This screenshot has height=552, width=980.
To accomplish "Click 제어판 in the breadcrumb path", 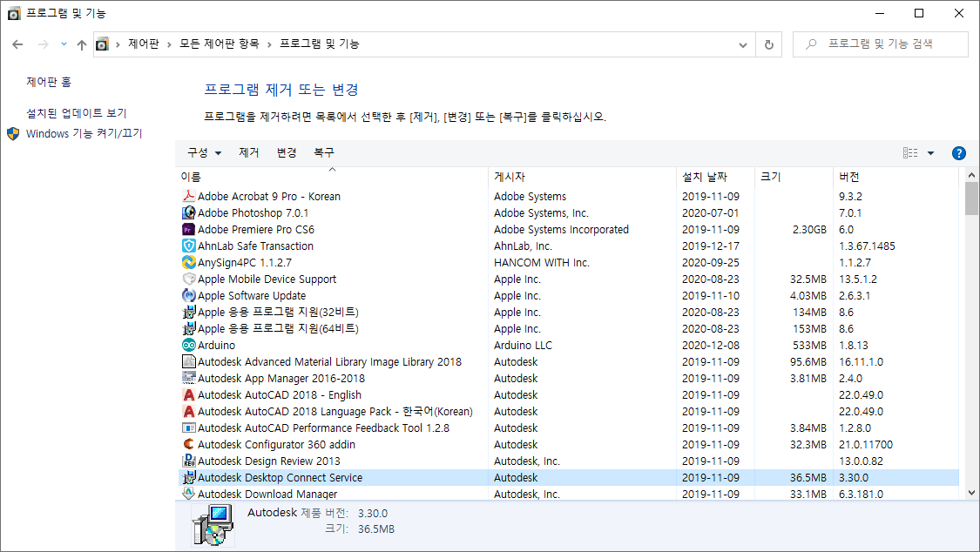I will pyautogui.click(x=144, y=44).
